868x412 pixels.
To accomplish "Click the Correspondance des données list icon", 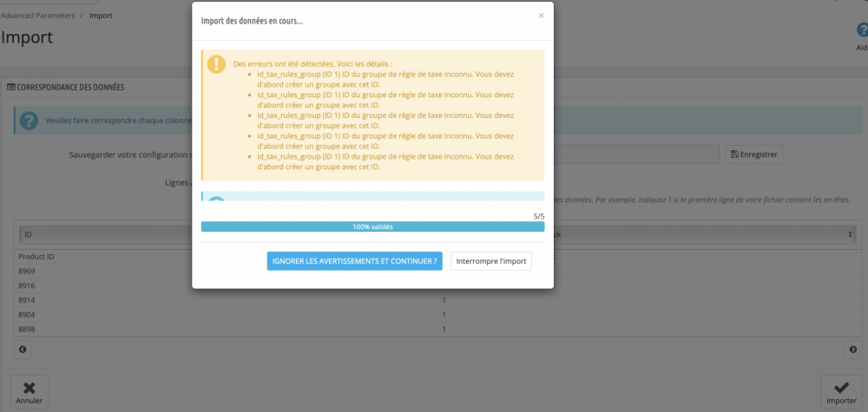I will tap(10, 88).
